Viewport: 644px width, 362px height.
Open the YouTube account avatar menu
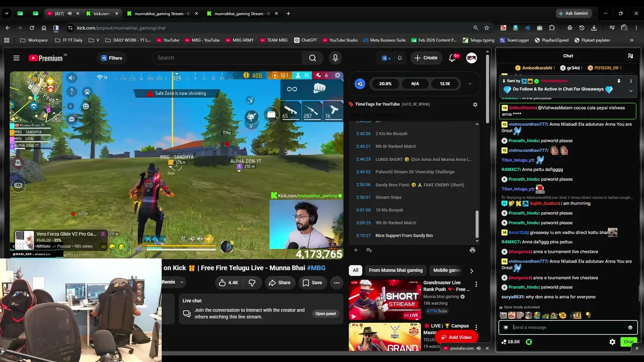click(471, 58)
